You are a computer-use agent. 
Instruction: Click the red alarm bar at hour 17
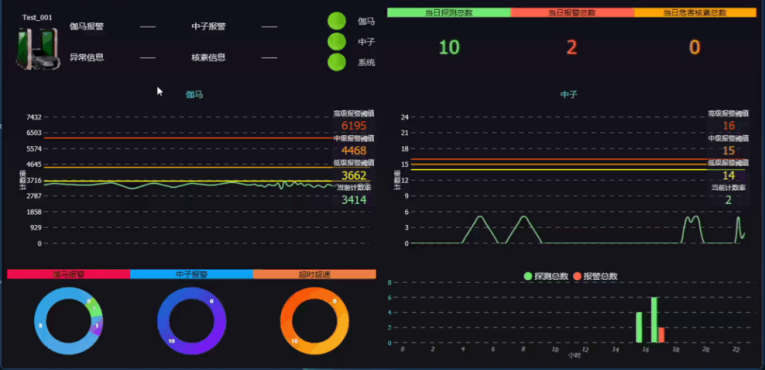(661, 335)
